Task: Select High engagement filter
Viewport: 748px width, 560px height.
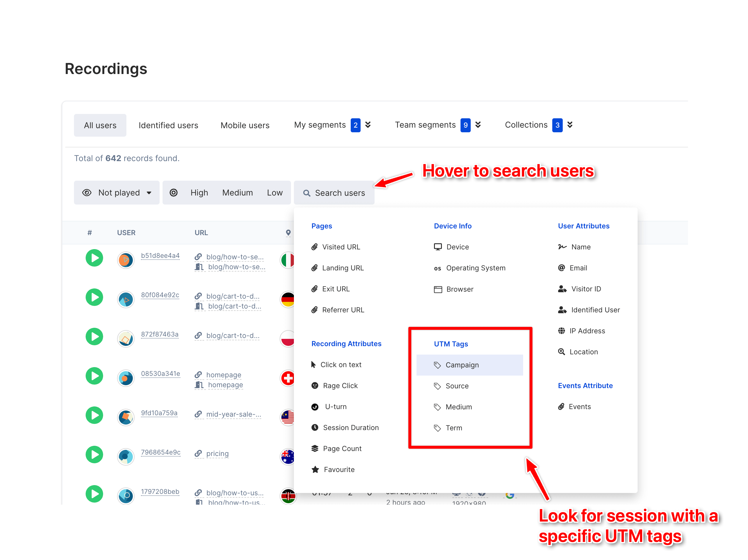Action: (199, 193)
